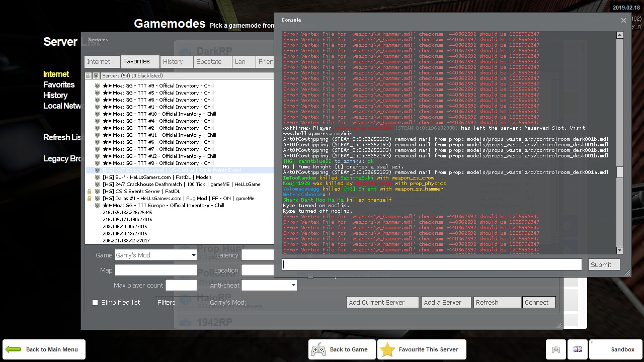Click the shield icon beside Moat.GG TTT Europe
The width and height of the screenshot is (644, 362).
[x=97, y=205]
